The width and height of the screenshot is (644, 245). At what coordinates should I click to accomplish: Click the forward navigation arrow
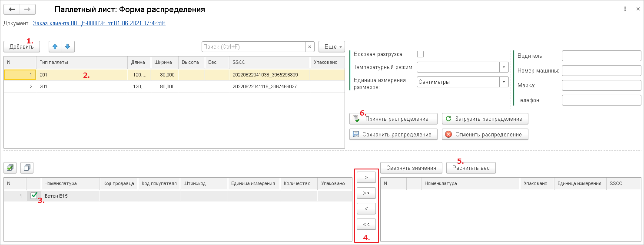pos(27,9)
